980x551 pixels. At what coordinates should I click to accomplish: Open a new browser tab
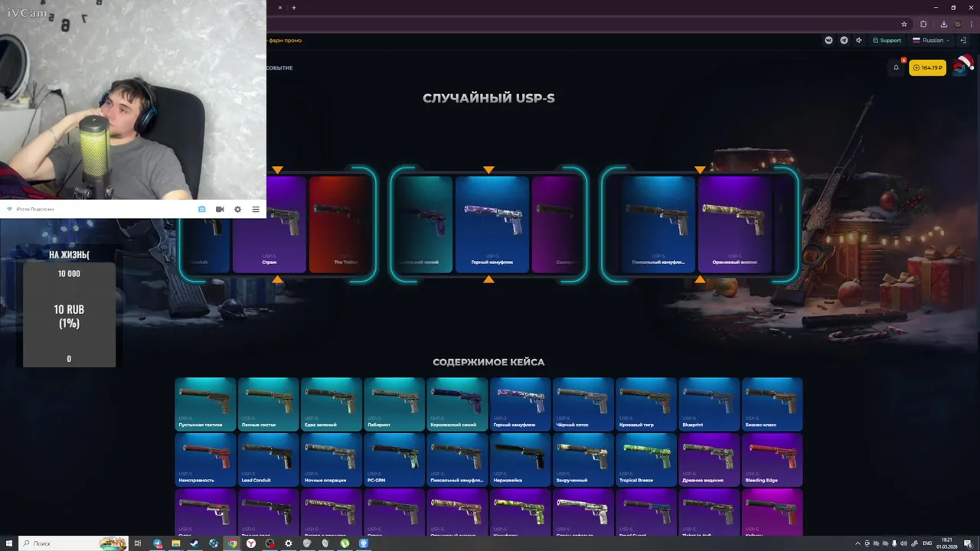[294, 8]
